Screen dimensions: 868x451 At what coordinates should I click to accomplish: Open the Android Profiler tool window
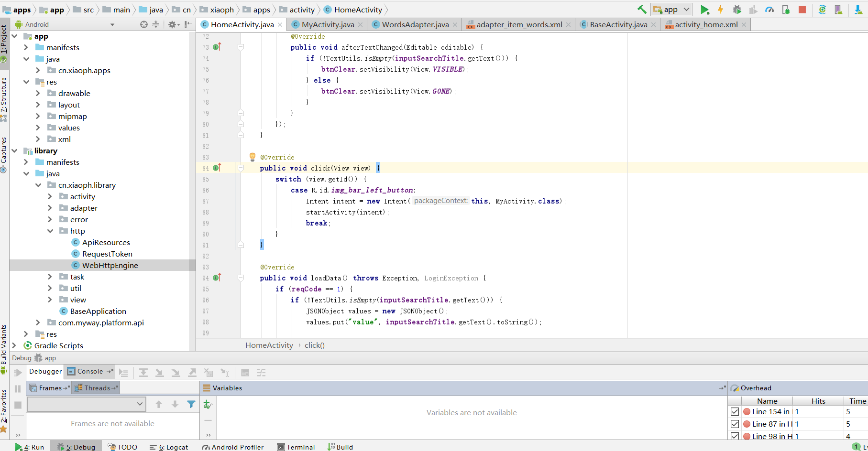[x=233, y=447]
